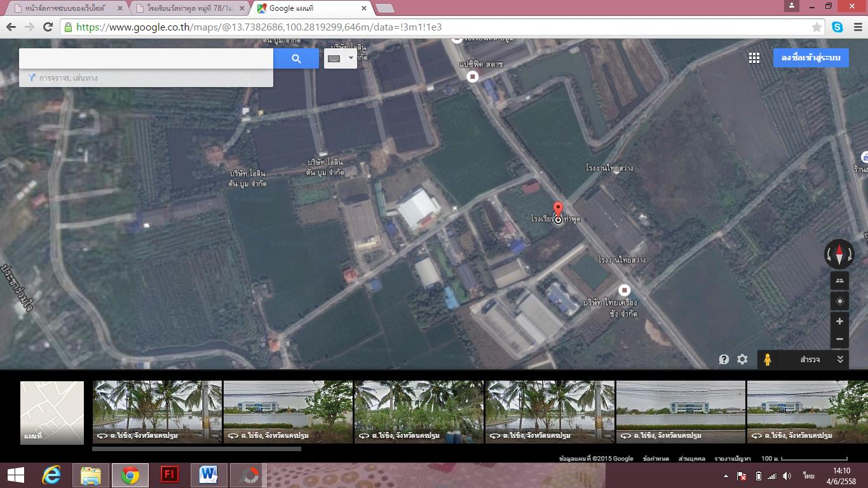The width and height of the screenshot is (868, 488).
Task: Bookmark this page with the star icon
Action: click(817, 27)
